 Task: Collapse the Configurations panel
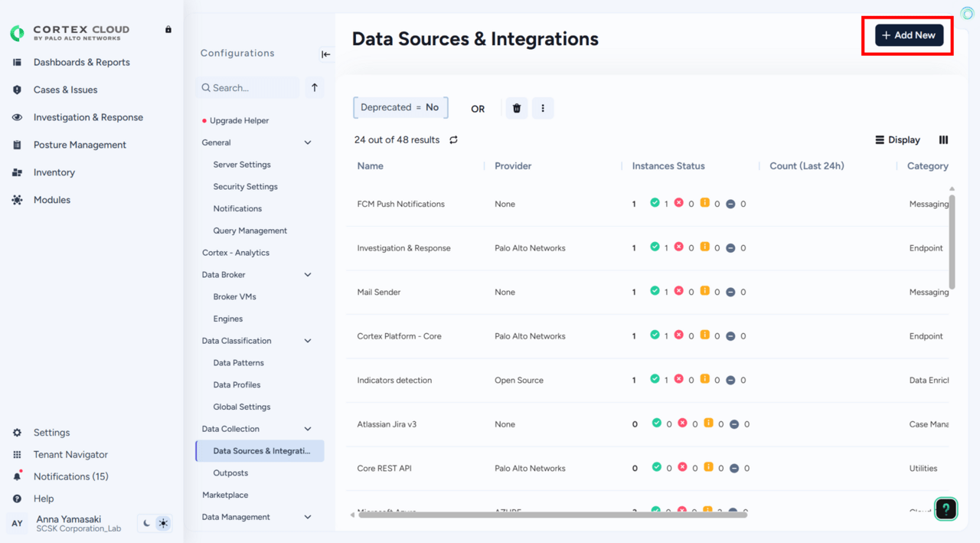coord(325,54)
